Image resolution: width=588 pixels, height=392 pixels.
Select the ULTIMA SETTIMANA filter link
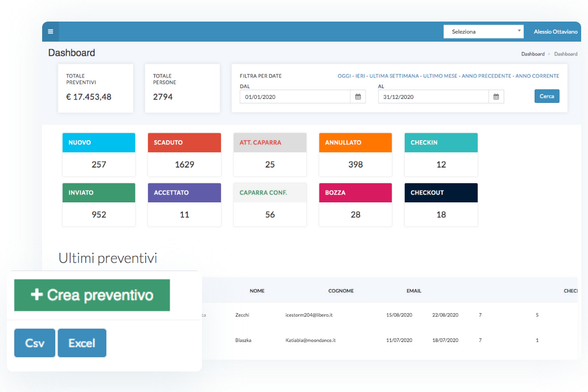point(394,76)
